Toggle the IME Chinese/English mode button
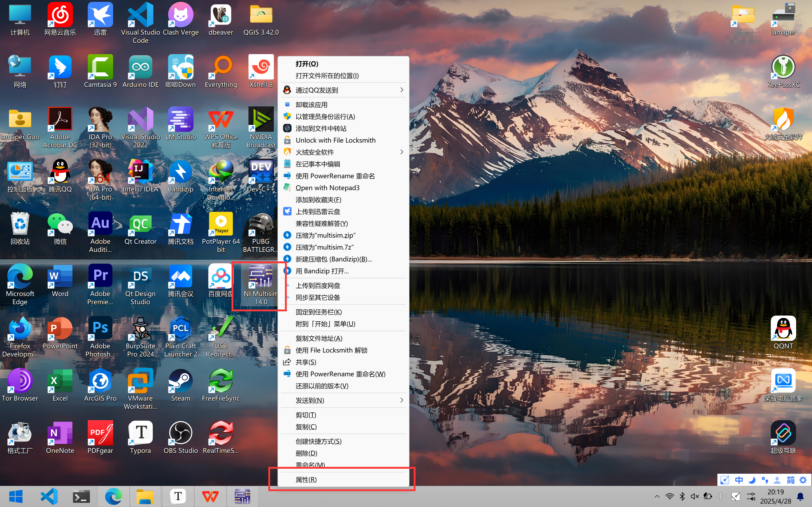This screenshot has height=507, width=812. pyautogui.click(x=739, y=480)
